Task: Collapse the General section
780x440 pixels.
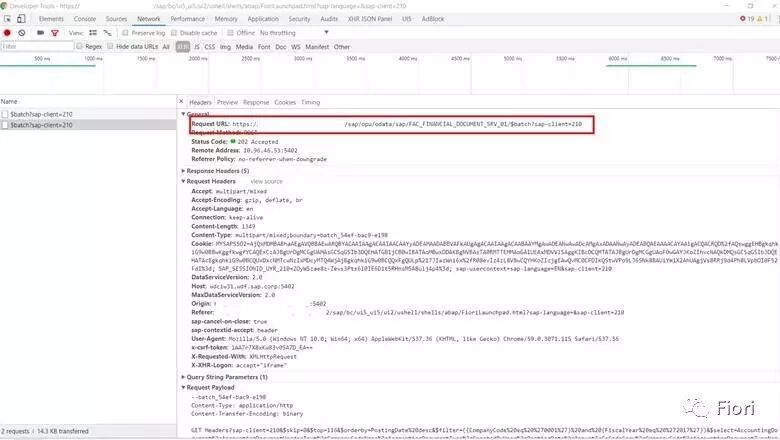Action: (183, 114)
